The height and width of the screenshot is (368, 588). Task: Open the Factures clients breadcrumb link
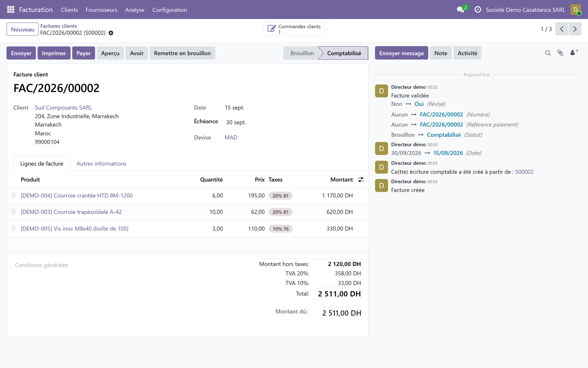coord(58,26)
